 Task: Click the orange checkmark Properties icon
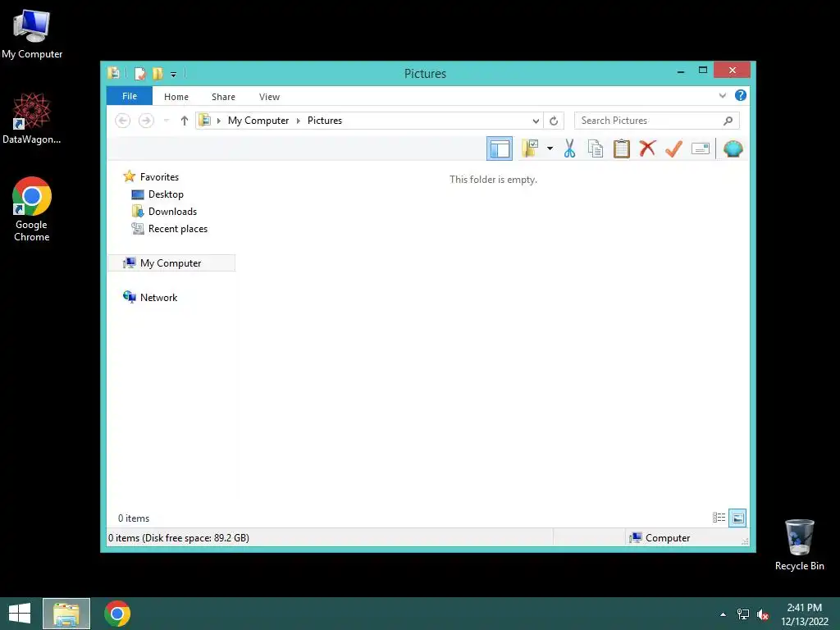(x=673, y=148)
